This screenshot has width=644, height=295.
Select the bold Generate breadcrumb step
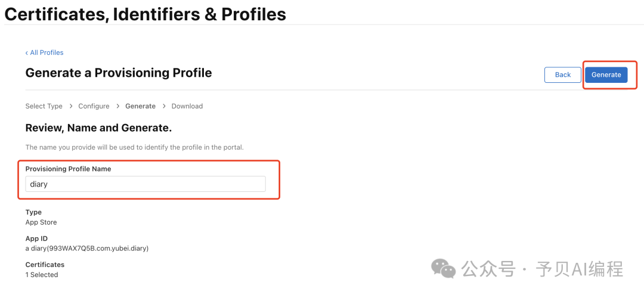tap(140, 106)
